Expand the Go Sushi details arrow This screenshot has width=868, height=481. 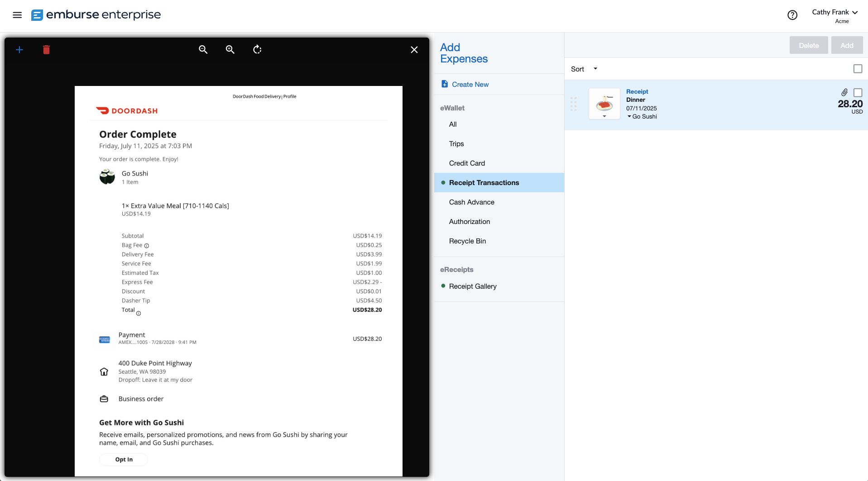click(x=629, y=117)
